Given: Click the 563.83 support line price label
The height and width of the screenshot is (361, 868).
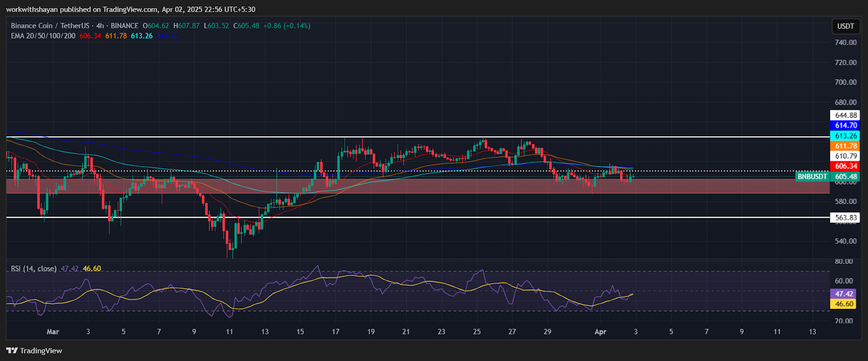Looking at the screenshot, I should click(845, 218).
